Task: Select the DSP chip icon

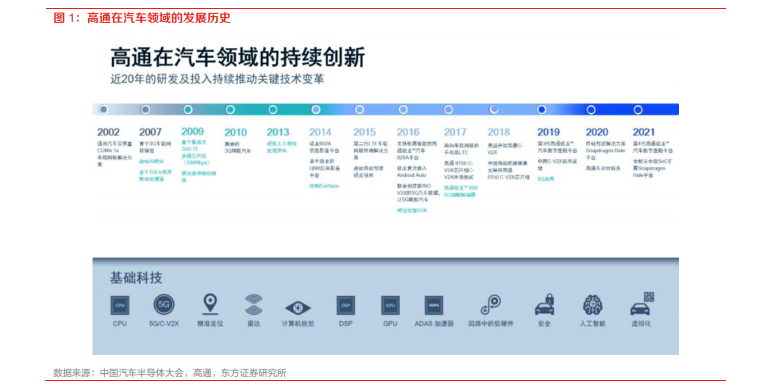Action: [346, 305]
